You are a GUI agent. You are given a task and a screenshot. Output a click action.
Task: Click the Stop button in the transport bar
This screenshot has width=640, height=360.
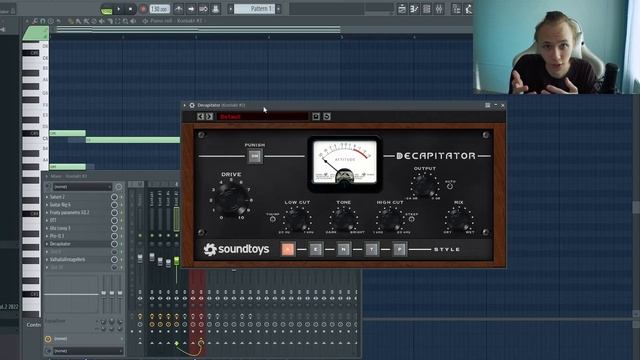tap(130, 9)
